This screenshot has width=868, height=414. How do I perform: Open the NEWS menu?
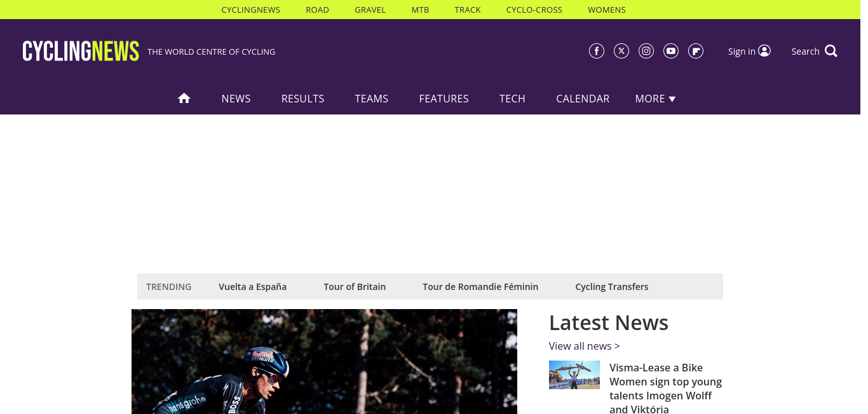tap(236, 99)
